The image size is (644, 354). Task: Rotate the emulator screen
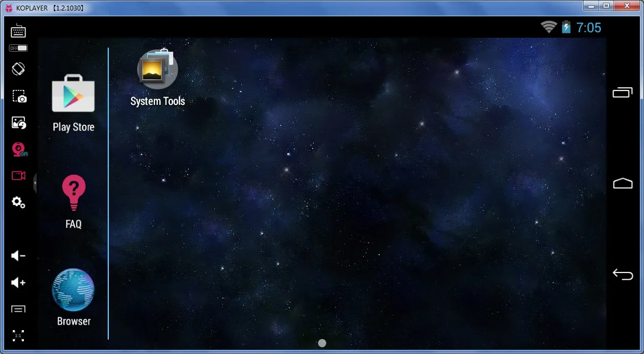[x=18, y=69]
